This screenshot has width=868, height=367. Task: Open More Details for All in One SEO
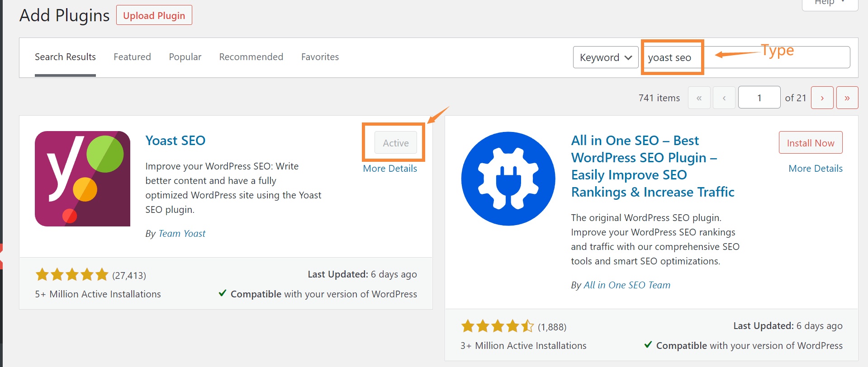point(816,169)
